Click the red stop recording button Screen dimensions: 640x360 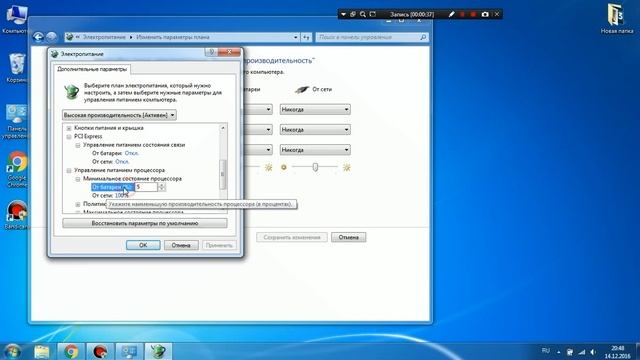pos(473,14)
